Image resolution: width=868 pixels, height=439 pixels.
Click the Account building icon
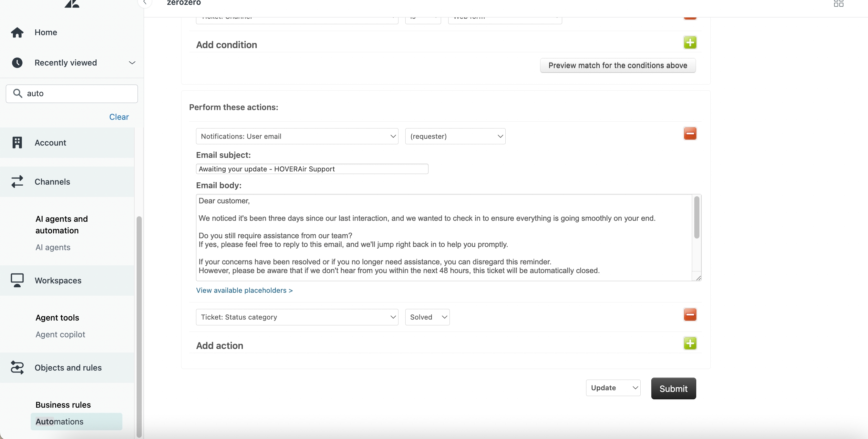point(17,143)
